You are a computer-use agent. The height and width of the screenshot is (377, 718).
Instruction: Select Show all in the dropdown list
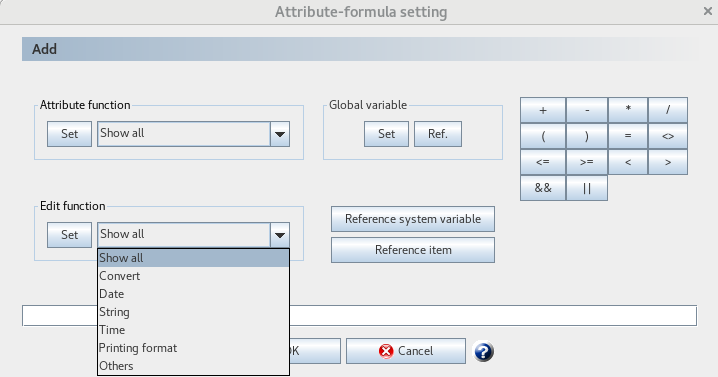click(x=193, y=258)
